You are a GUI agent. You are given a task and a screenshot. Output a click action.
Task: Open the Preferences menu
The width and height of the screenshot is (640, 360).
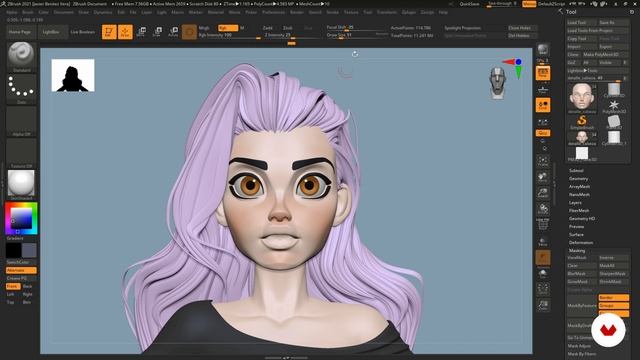tap(273, 12)
